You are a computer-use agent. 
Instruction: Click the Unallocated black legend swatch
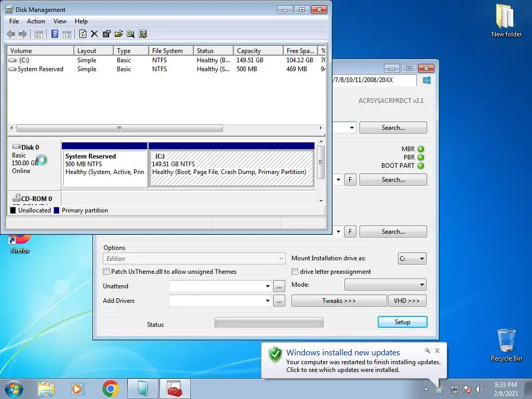(13, 210)
